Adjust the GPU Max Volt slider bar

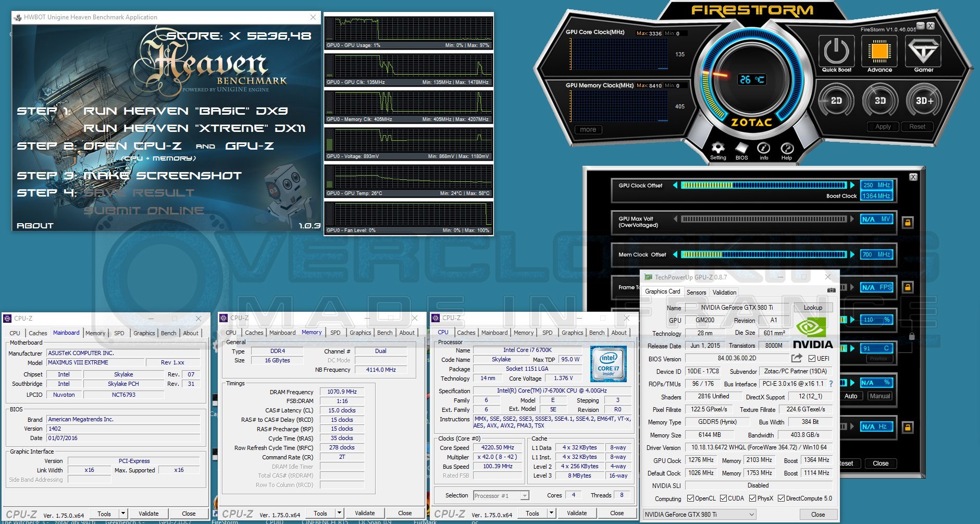(x=764, y=219)
